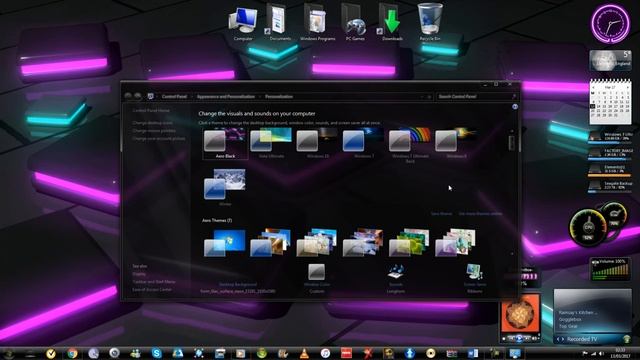Click the Volume 100% gadget

[611, 269]
